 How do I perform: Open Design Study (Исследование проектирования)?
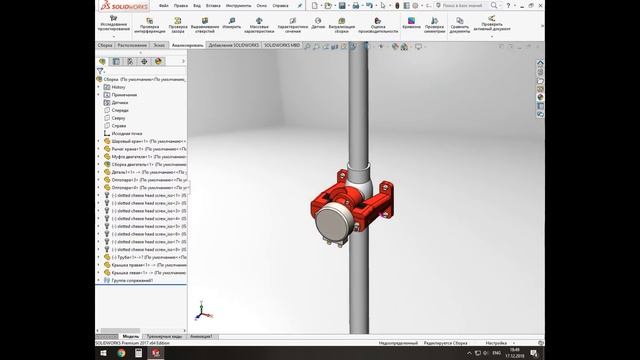click(x=114, y=23)
